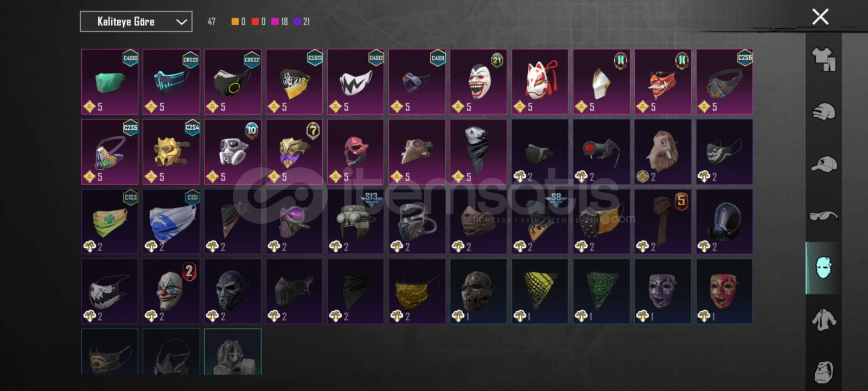Open the backpack category icon
The height and width of the screenshot is (391, 868).
[824, 371]
